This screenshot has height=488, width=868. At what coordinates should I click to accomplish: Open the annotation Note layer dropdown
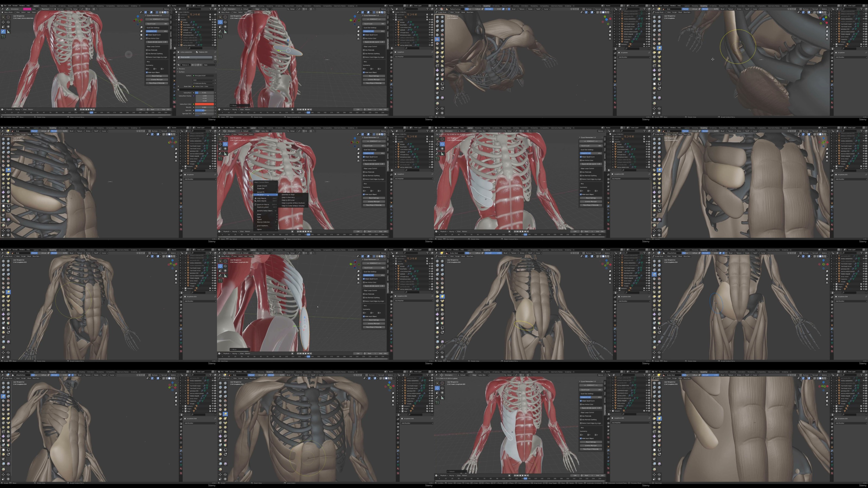[36, 9]
